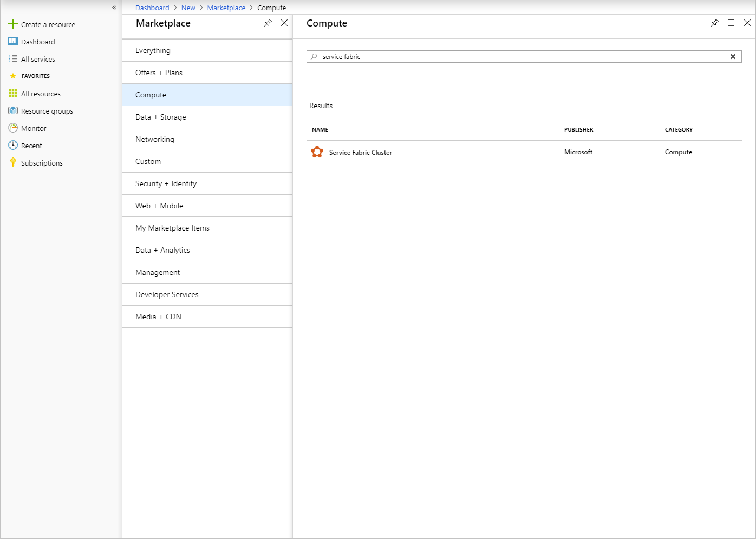Click the Create a resource plus icon

[12, 24]
